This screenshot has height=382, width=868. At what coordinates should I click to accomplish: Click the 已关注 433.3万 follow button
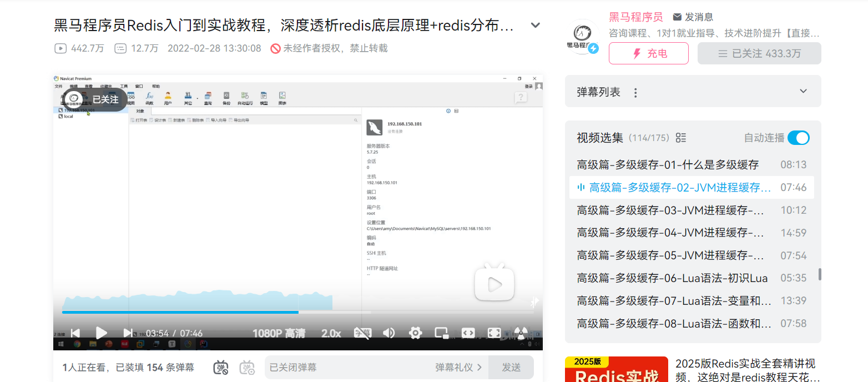[759, 53]
